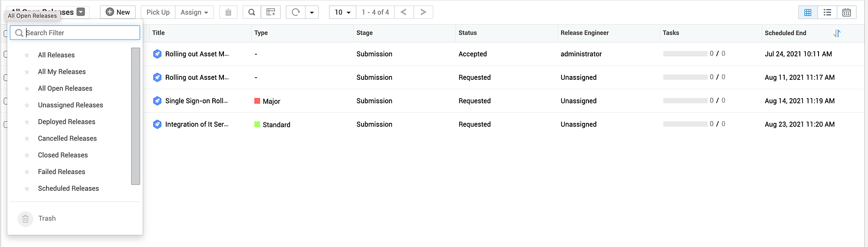Click the delete trash icon in toolbar

(x=228, y=12)
